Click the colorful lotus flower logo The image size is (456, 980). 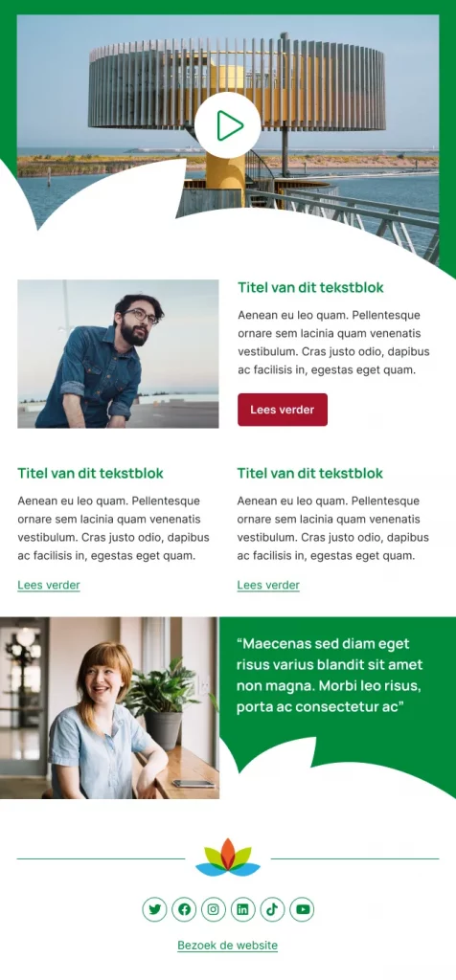point(228,857)
